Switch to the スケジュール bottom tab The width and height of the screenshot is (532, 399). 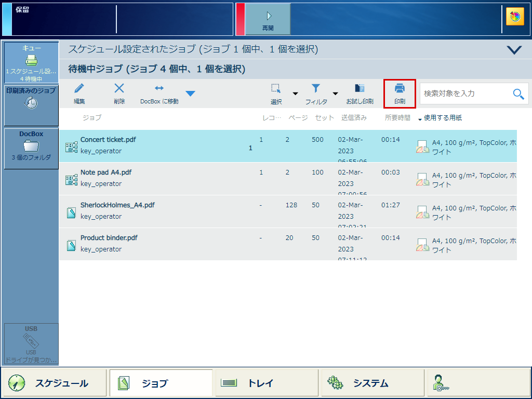pyautogui.click(x=54, y=383)
